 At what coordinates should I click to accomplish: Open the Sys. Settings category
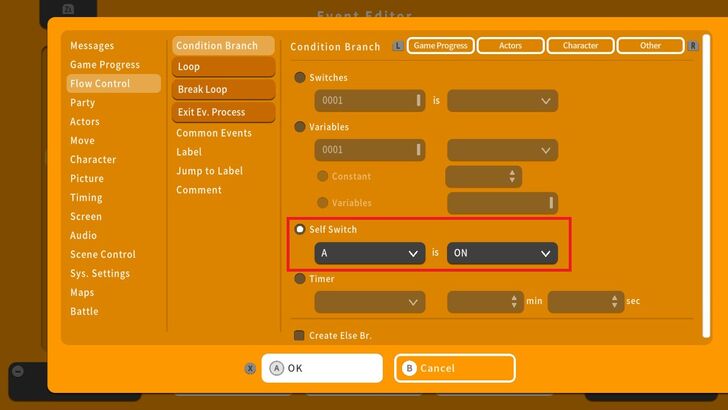point(100,273)
